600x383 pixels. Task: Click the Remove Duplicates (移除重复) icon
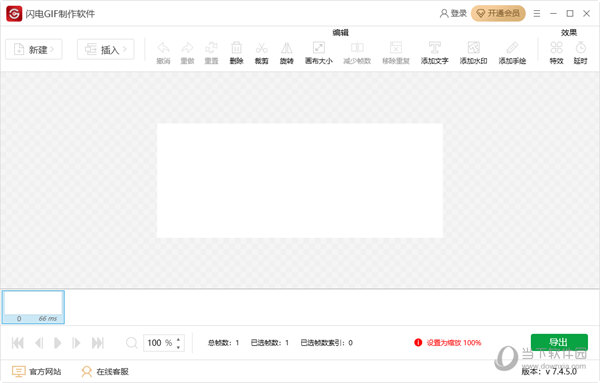pos(396,48)
